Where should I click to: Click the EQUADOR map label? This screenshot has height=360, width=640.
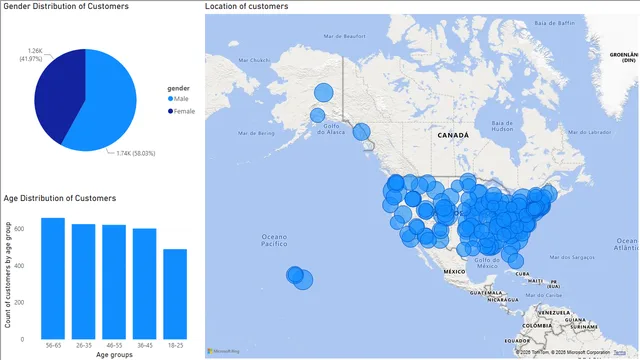(517, 341)
